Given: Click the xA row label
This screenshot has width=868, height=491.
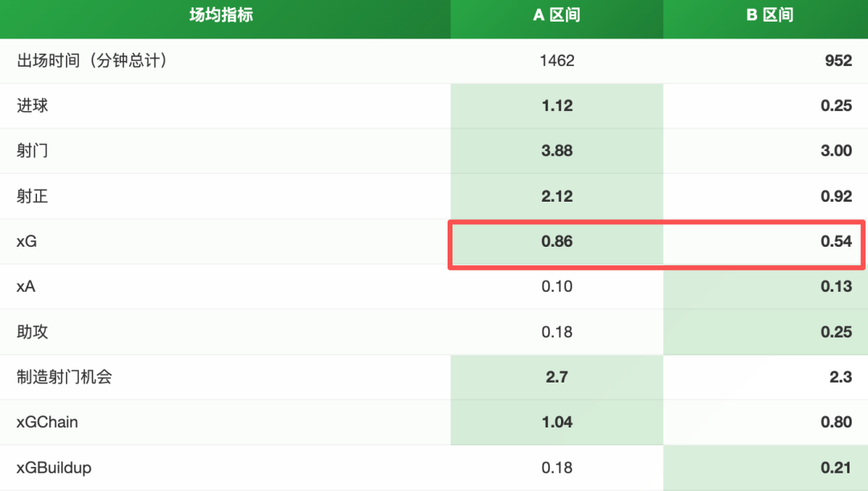Looking at the screenshot, I should coord(27,286).
